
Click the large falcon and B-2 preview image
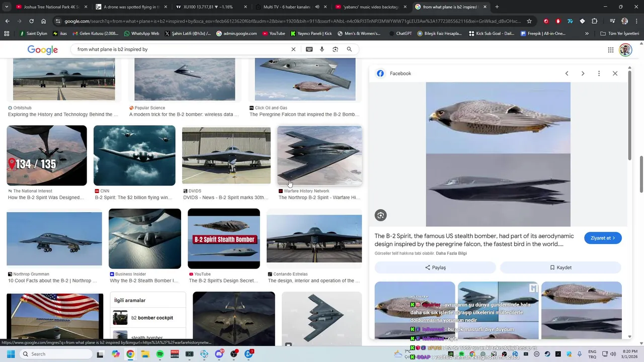(498, 154)
